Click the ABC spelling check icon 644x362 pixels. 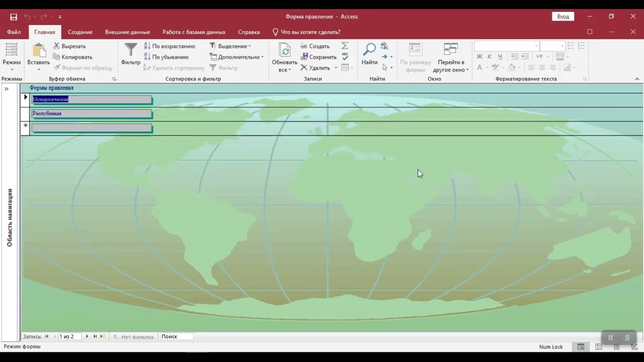click(x=345, y=56)
